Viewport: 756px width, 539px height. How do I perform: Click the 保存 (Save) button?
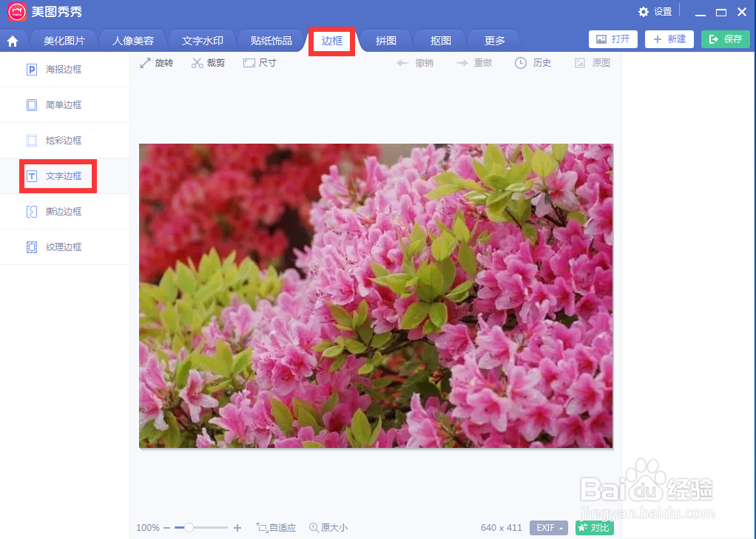click(x=725, y=38)
